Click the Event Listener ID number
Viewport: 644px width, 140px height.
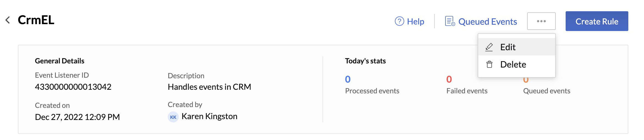[x=73, y=87]
